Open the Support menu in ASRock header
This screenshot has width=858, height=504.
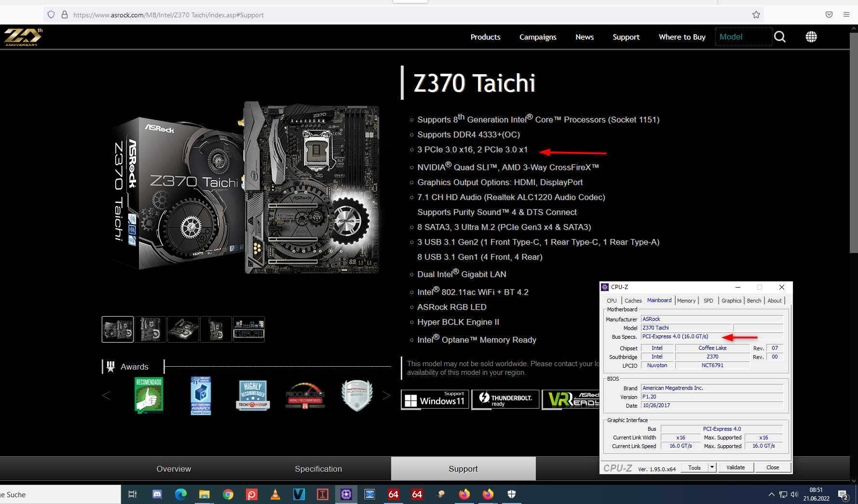626,37
